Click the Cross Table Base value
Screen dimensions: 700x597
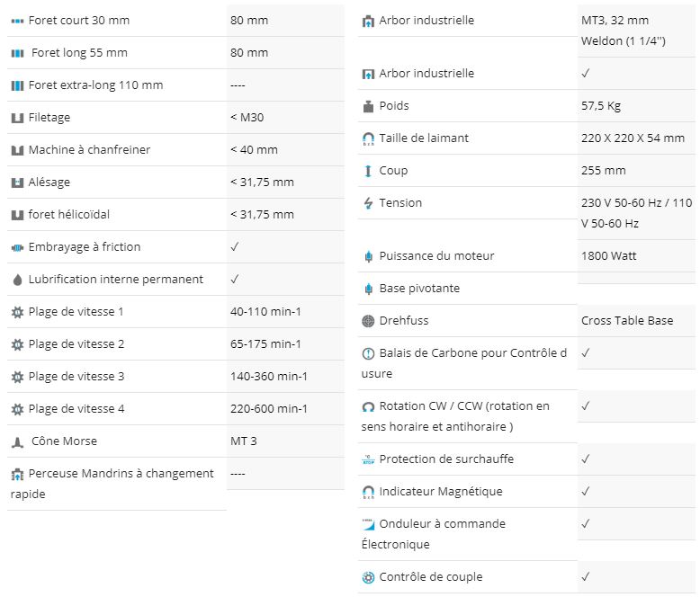pyautogui.click(x=627, y=321)
